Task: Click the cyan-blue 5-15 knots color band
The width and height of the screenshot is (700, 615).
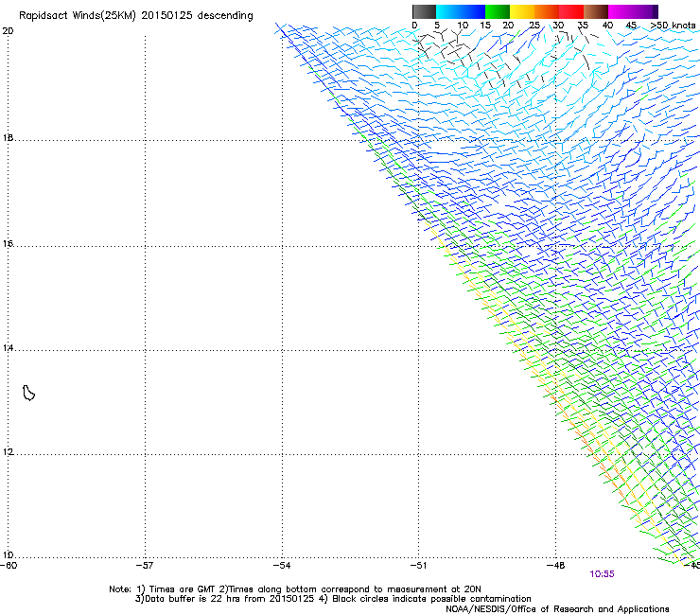Action: click(461, 11)
